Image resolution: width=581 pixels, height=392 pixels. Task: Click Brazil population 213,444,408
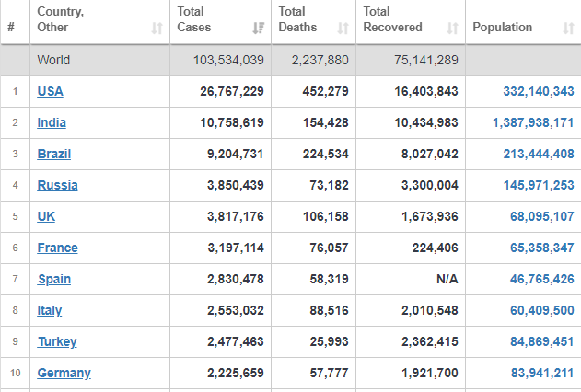pos(539,154)
